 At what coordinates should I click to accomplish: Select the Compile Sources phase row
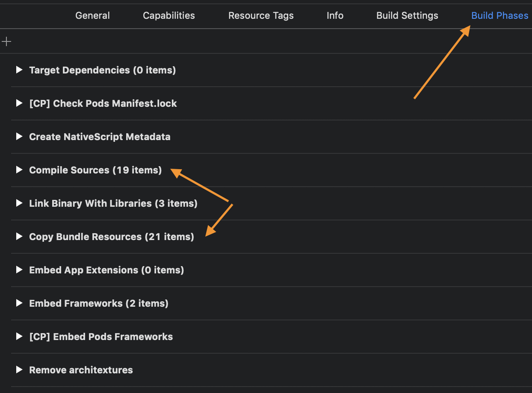[x=95, y=170]
